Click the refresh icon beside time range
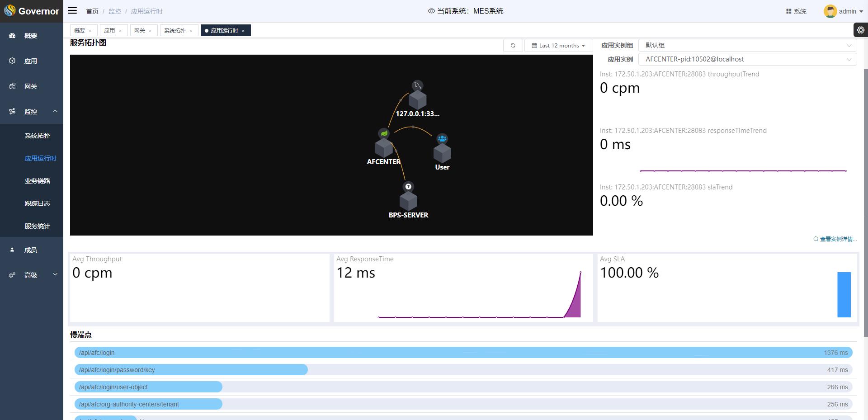 513,45
